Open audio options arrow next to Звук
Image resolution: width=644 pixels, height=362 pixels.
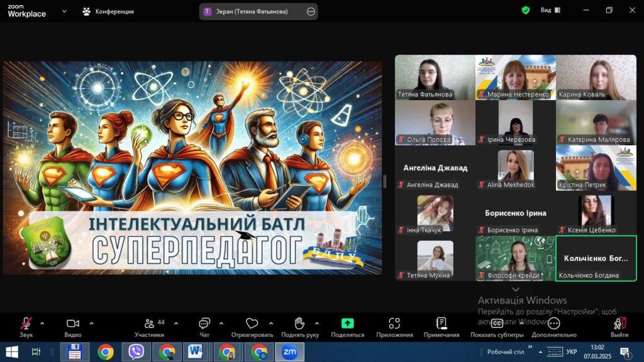pyautogui.click(x=42, y=324)
